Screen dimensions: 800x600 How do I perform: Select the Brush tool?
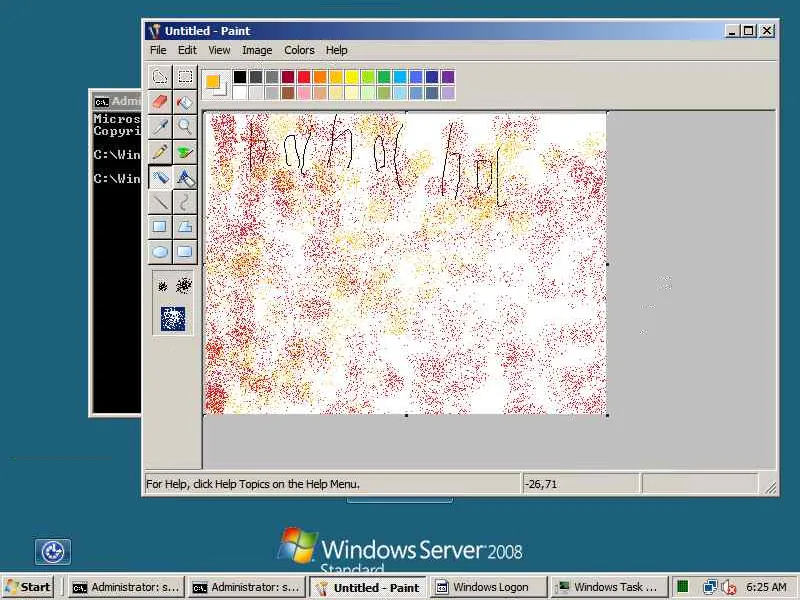185,152
